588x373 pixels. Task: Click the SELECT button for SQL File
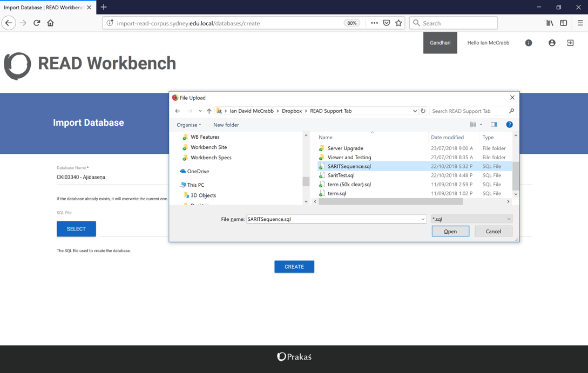tap(76, 229)
